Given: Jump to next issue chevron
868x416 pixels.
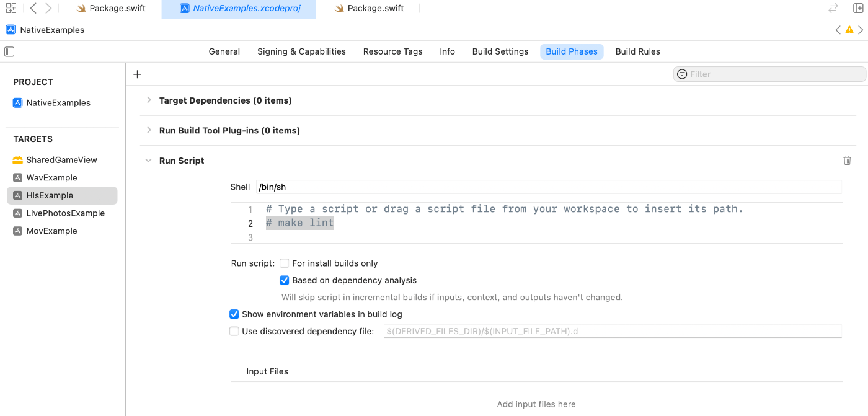Looking at the screenshot, I should 861,30.
